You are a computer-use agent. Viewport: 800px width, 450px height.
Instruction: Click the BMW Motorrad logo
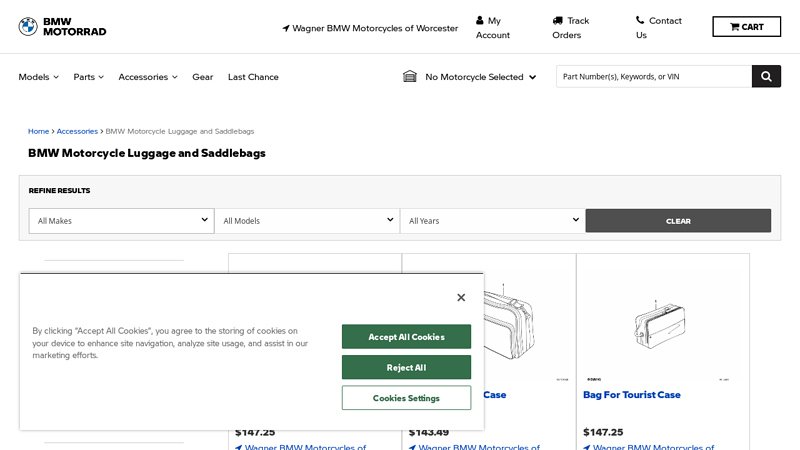tap(62, 27)
